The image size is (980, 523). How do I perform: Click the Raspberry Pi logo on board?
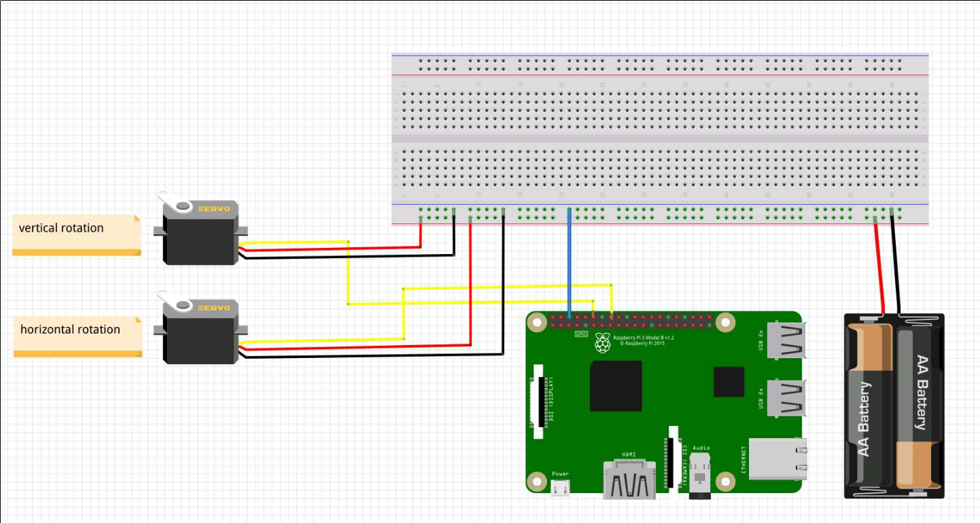tap(602, 343)
